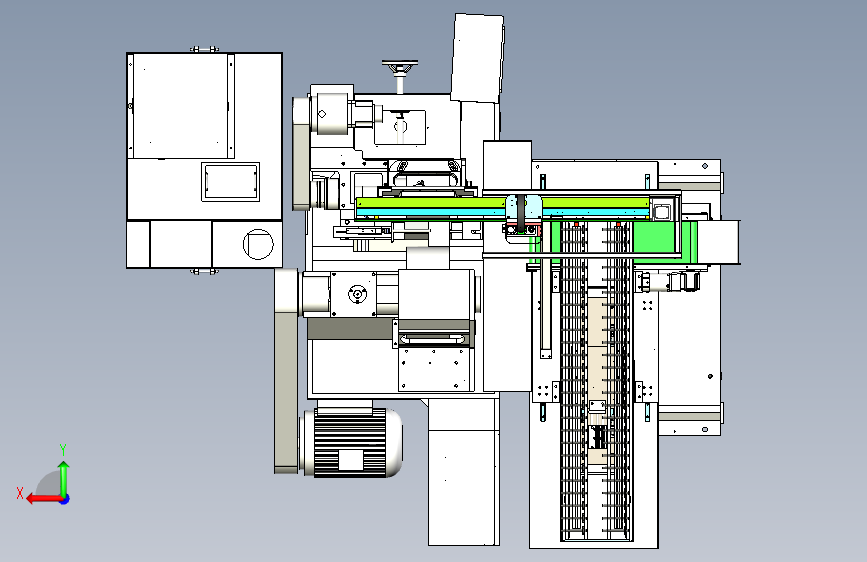867x562 pixels.
Task: Pick the long vertical belt guard beside the motor
Action: click(x=286, y=371)
